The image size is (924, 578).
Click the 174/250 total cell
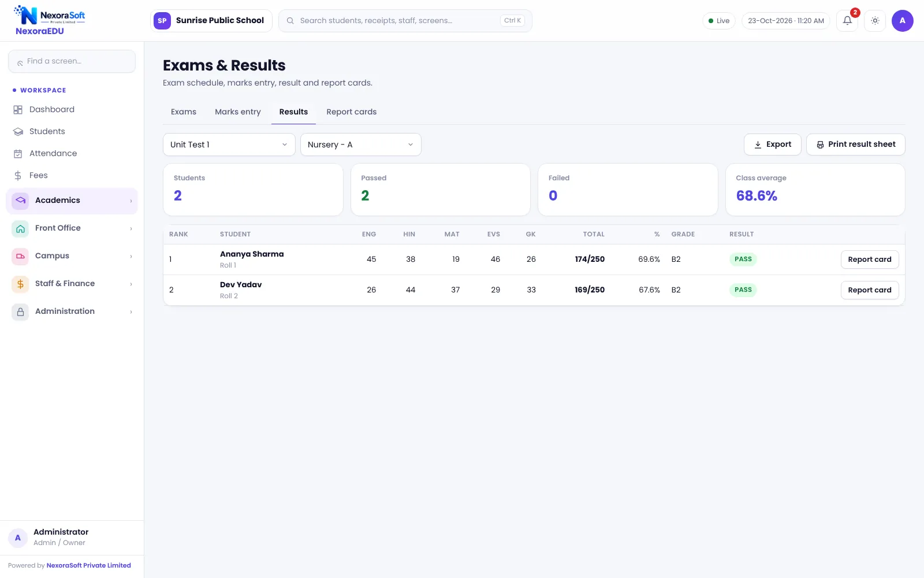point(590,260)
